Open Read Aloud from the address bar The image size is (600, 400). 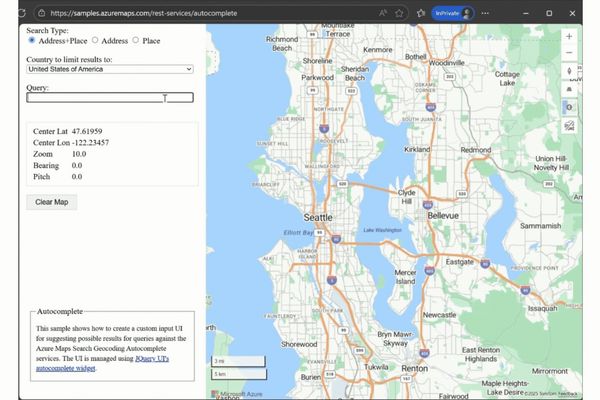pyautogui.click(x=383, y=13)
